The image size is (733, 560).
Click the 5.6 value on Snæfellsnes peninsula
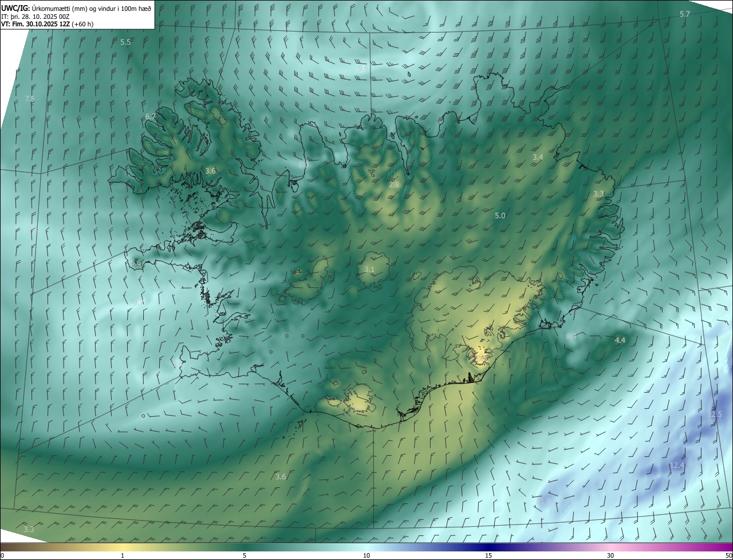(x=136, y=263)
